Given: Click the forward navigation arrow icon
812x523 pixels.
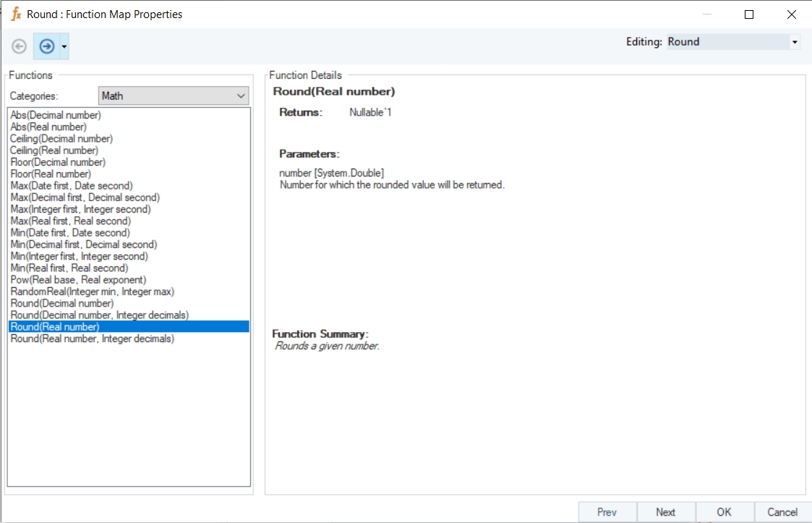Looking at the screenshot, I should 46,46.
